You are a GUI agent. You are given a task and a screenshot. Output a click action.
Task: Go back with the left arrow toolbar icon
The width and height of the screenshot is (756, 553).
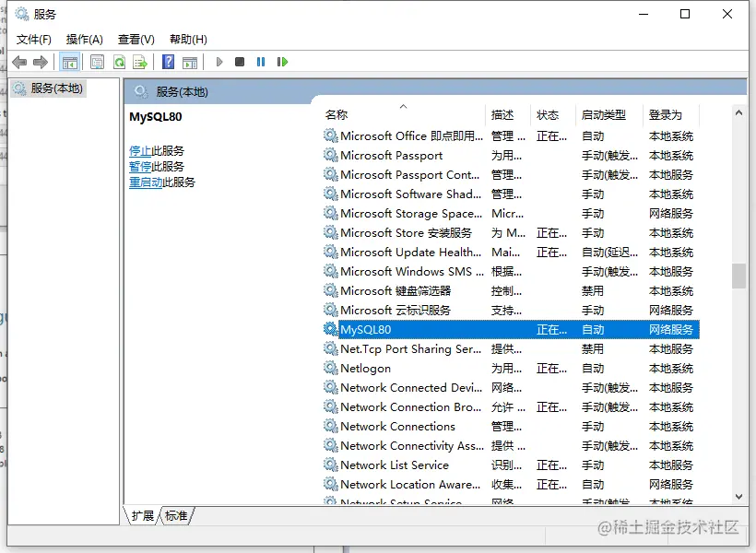[19, 62]
